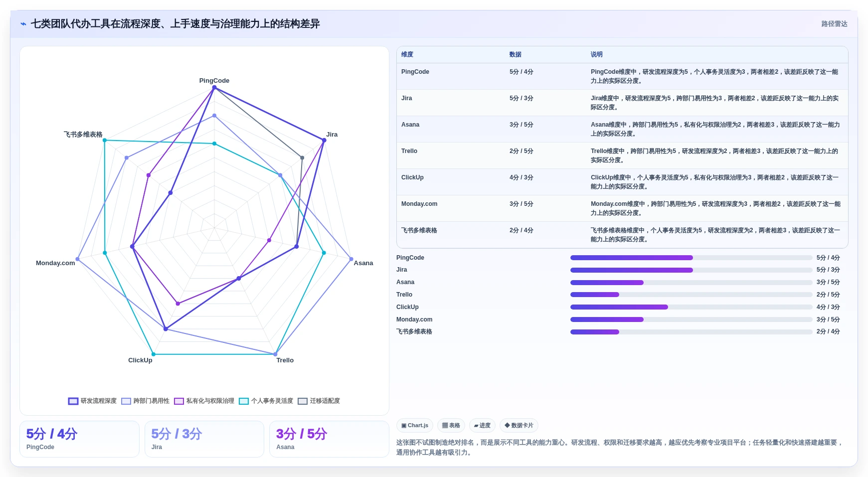The image size is (868, 477).
Task: Click the Trello axis label on radar
Action: click(285, 360)
